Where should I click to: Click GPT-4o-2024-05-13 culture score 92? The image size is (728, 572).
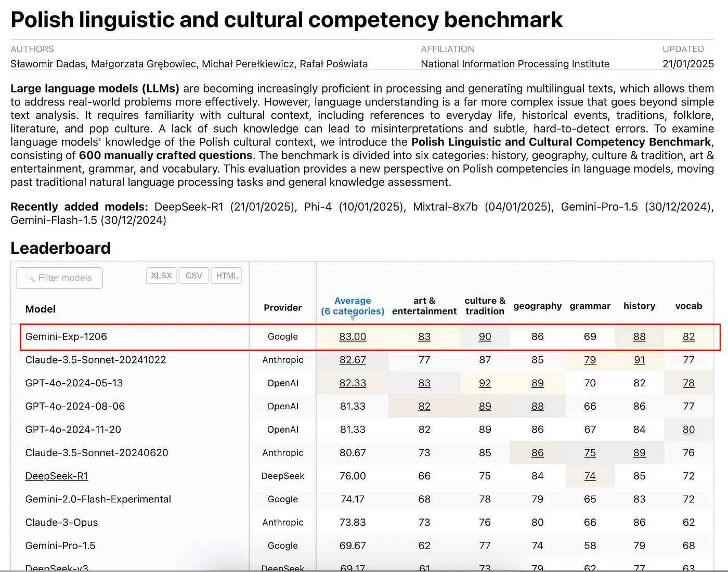coord(485,383)
